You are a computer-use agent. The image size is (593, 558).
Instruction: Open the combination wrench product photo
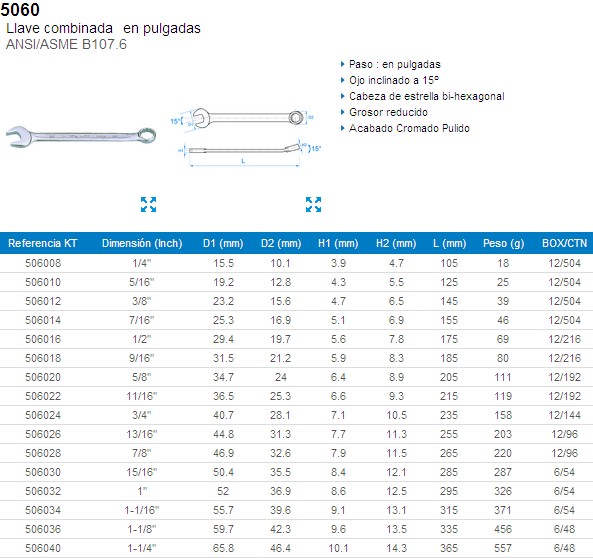81,136
